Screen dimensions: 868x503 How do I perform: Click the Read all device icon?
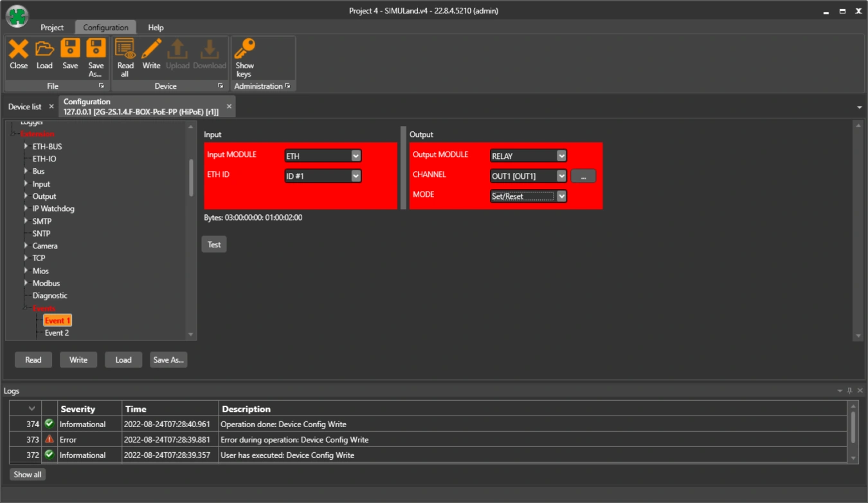pos(125,50)
